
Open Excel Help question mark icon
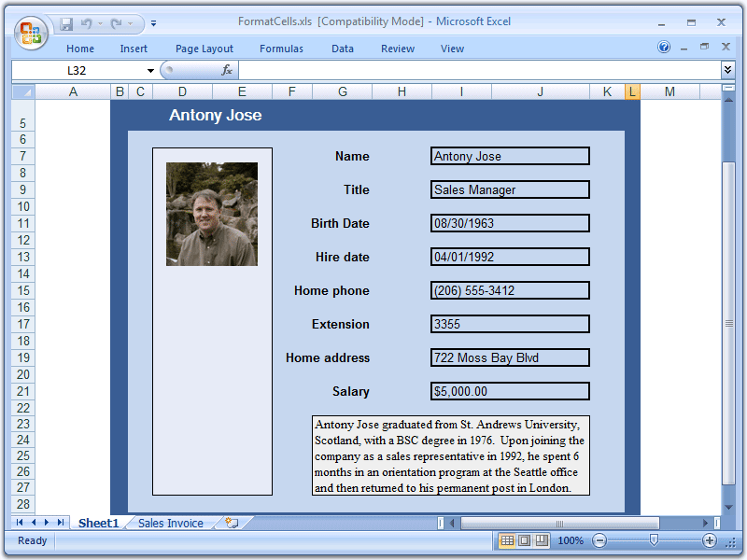pyautogui.click(x=664, y=48)
